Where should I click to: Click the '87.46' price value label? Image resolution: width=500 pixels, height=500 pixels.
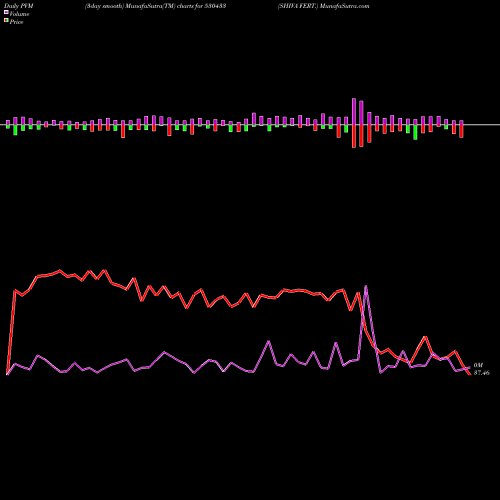tap(481, 373)
